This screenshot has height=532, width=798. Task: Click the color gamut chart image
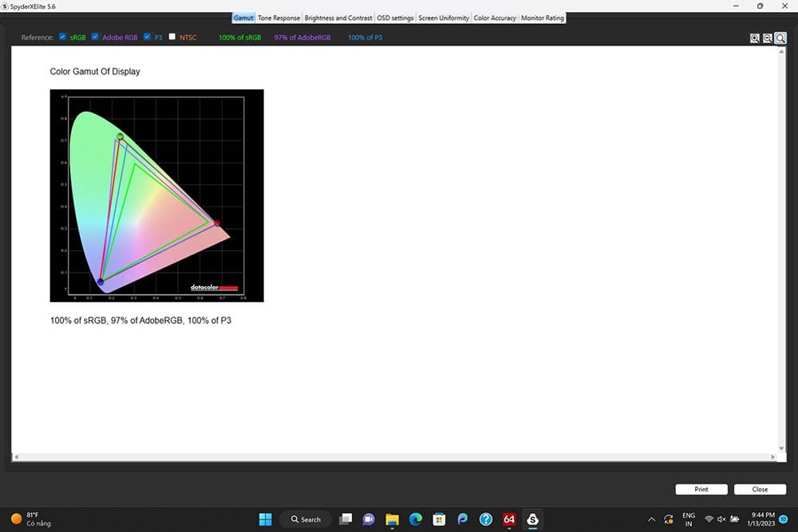tap(156, 195)
